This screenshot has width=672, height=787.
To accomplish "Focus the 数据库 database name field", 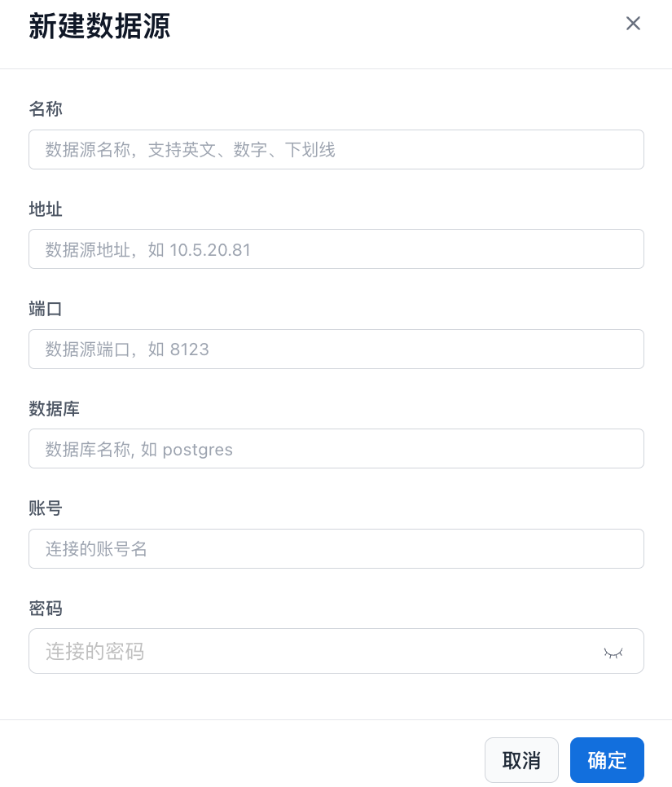I will click(336, 449).
